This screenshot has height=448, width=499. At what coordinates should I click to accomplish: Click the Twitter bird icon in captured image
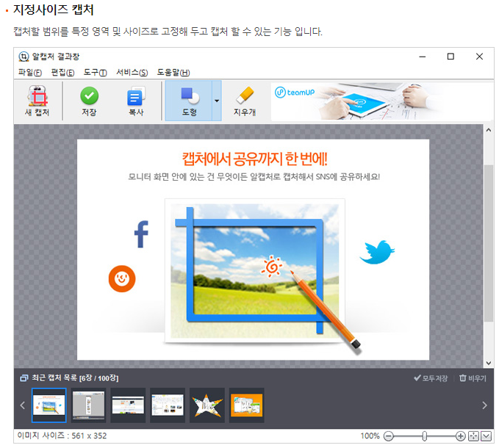tap(378, 252)
